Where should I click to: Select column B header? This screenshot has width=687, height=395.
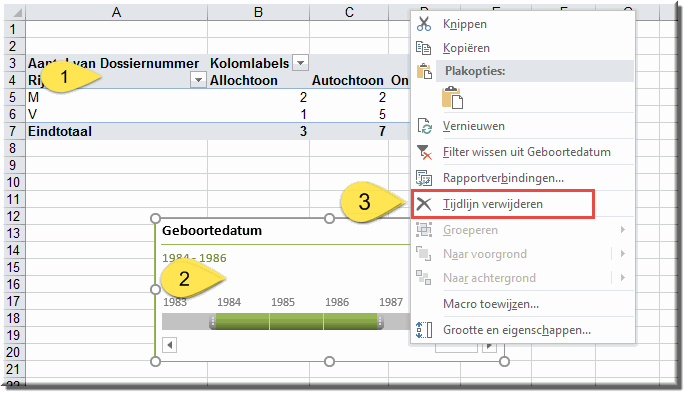point(258,12)
